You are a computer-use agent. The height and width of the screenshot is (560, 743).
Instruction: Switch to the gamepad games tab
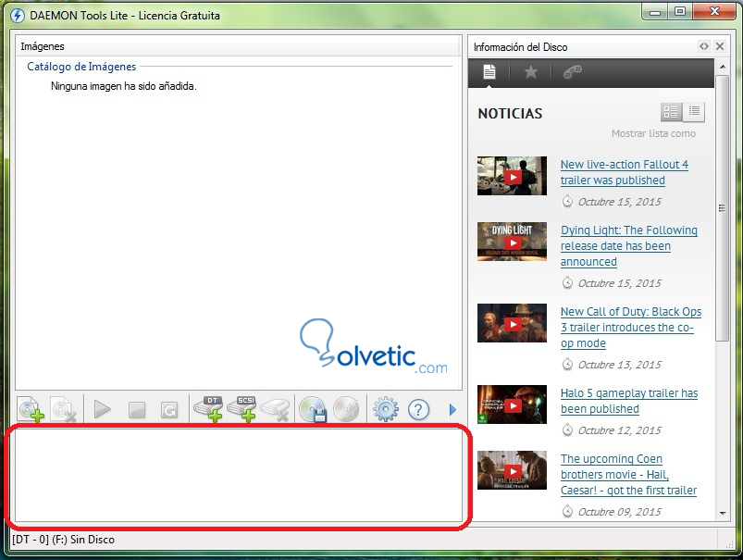click(573, 72)
